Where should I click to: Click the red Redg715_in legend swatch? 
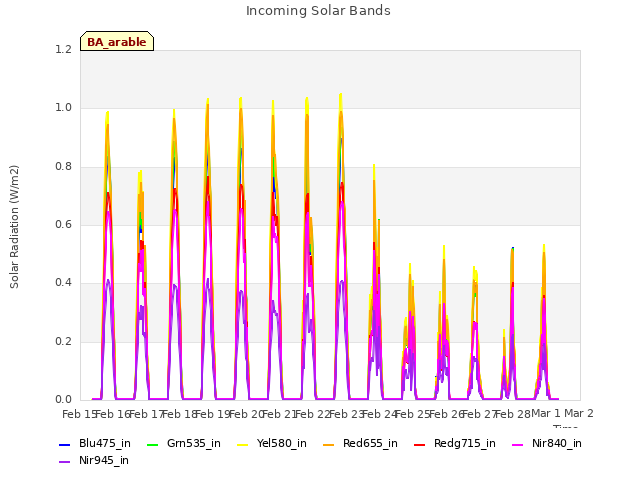click(x=420, y=444)
